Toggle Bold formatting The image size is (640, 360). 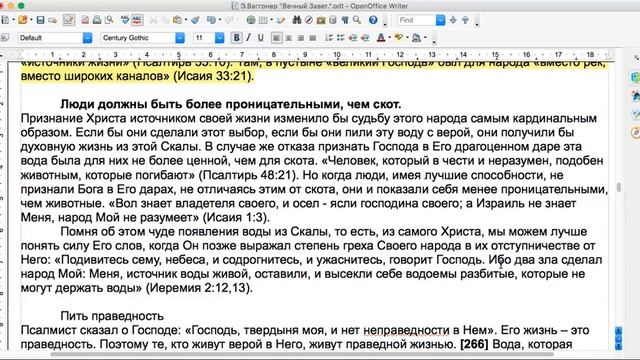tap(236, 38)
